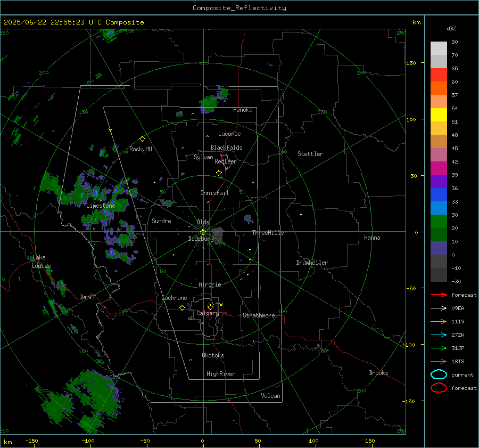Click the red swatch below 65 dBZ
This screenshot has width=479, height=448.
tap(439, 75)
